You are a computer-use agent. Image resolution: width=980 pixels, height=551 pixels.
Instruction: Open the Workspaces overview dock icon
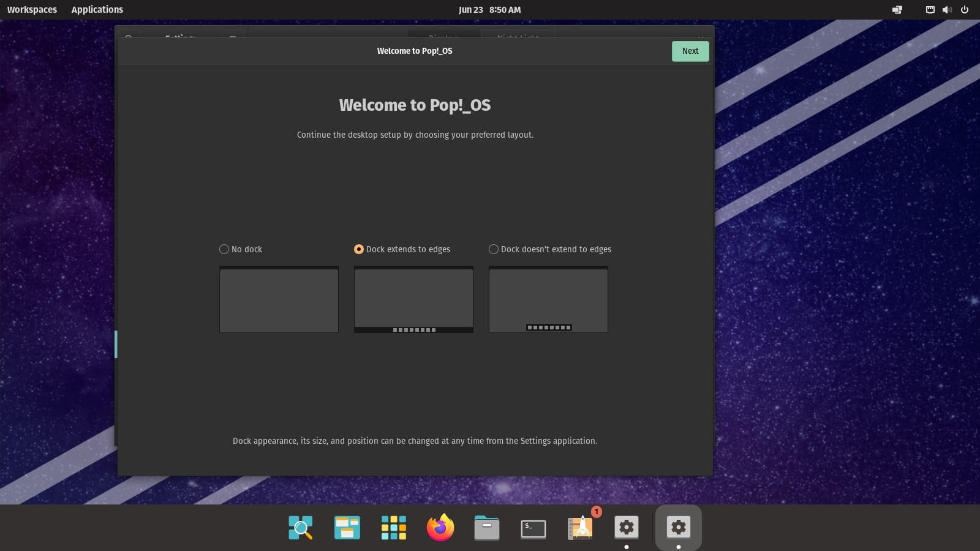click(x=347, y=527)
